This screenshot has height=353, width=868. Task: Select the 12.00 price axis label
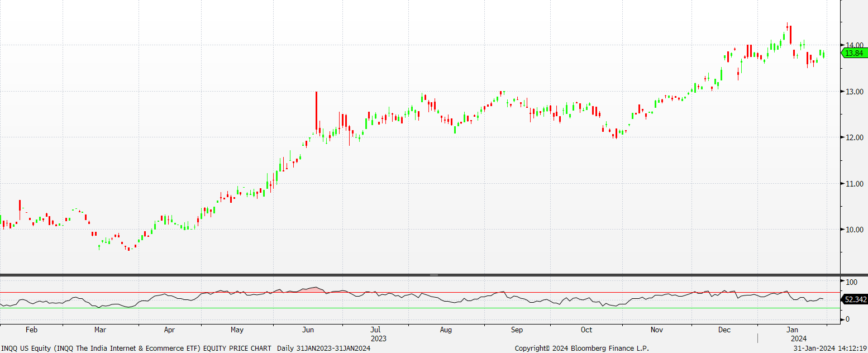pyautogui.click(x=855, y=137)
